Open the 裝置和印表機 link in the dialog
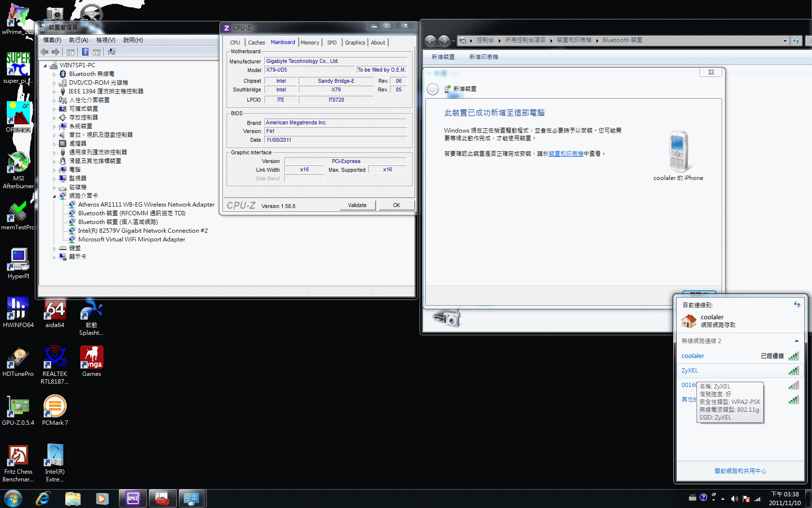Screen dimensions: 812x508 pyautogui.click(x=566, y=154)
